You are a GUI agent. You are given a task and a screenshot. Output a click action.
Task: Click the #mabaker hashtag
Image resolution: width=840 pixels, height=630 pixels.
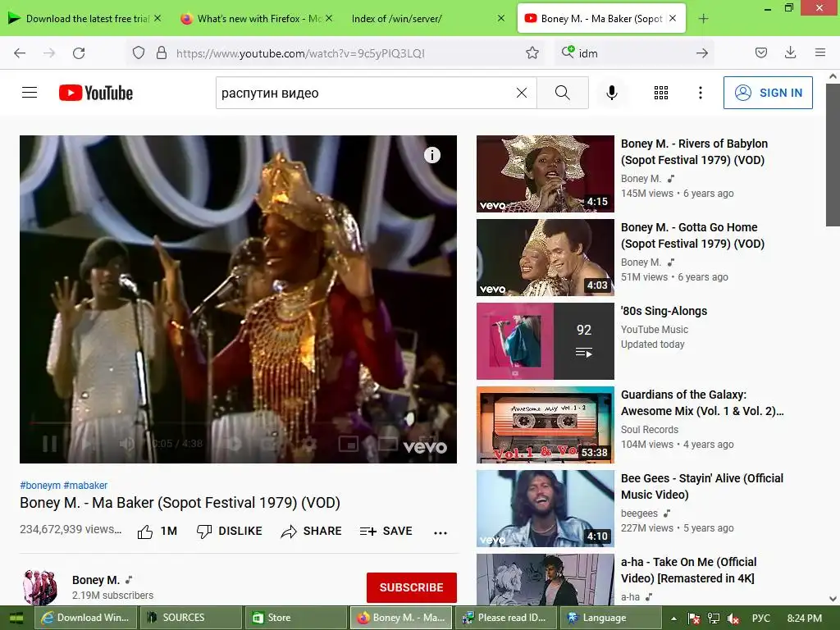tap(85, 486)
